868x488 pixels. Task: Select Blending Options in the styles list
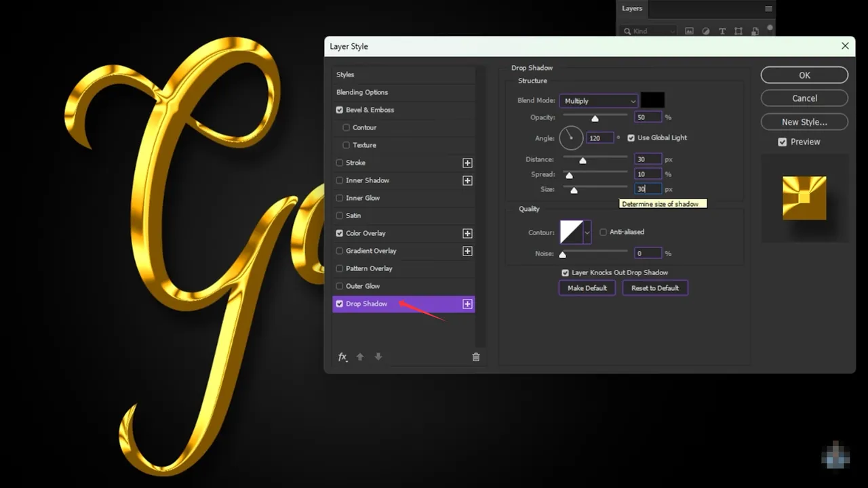point(362,92)
